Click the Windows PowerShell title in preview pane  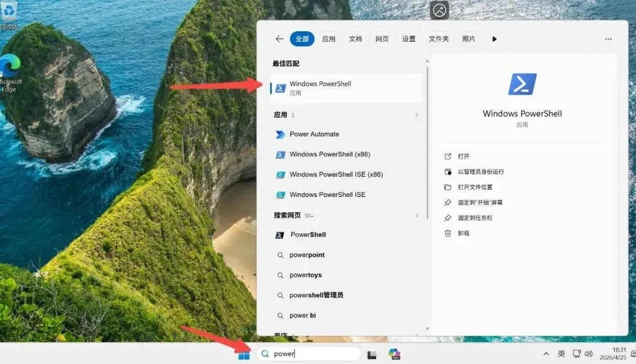pos(522,114)
